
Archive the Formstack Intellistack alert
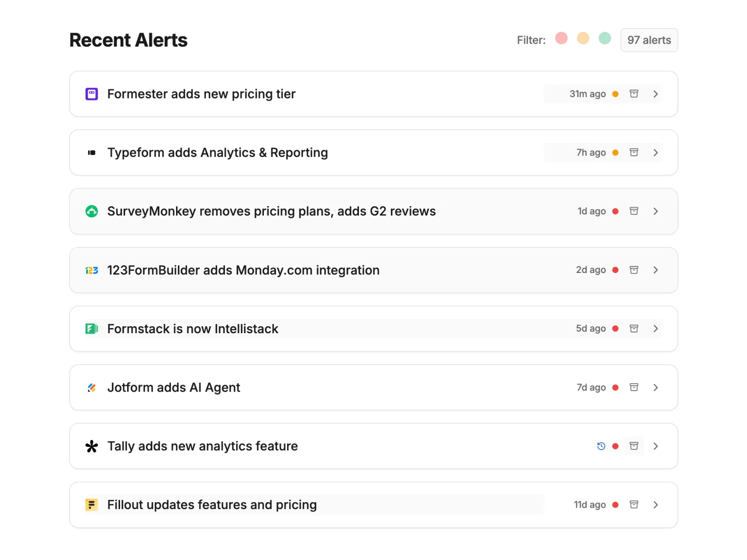(634, 329)
